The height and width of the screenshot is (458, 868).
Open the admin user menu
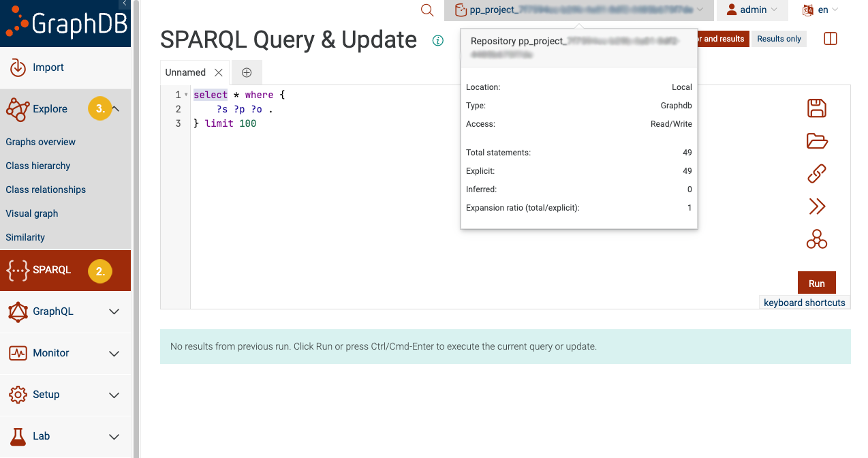[x=751, y=10]
